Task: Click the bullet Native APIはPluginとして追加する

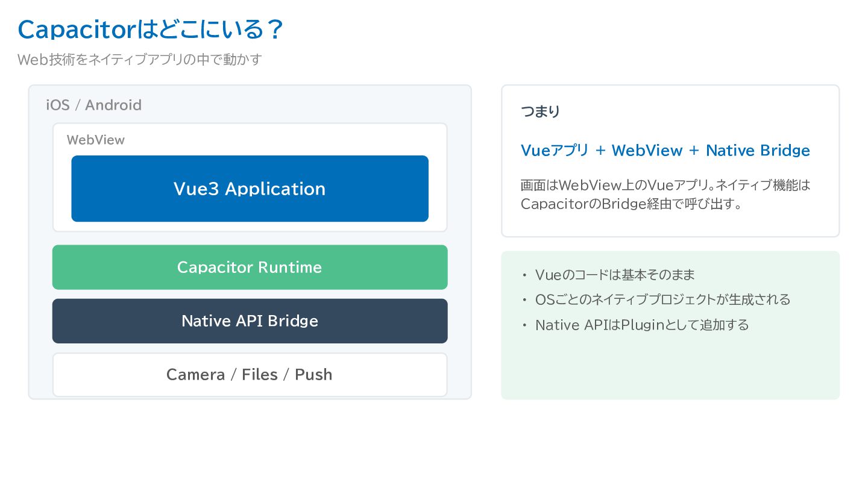Action: click(x=642, y=325)
